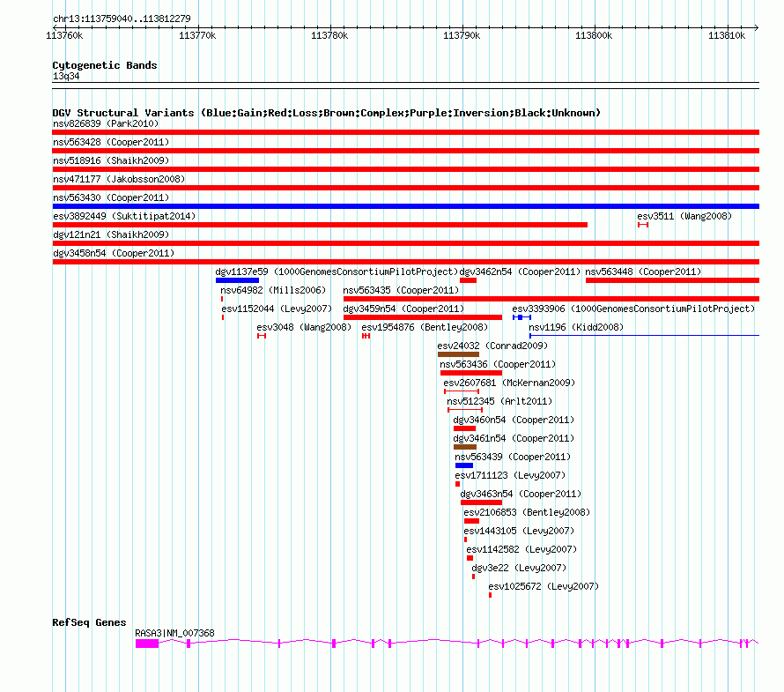
Task: Click the chr13:113759040..113812279 coordinate label
Action: point(122,19)
